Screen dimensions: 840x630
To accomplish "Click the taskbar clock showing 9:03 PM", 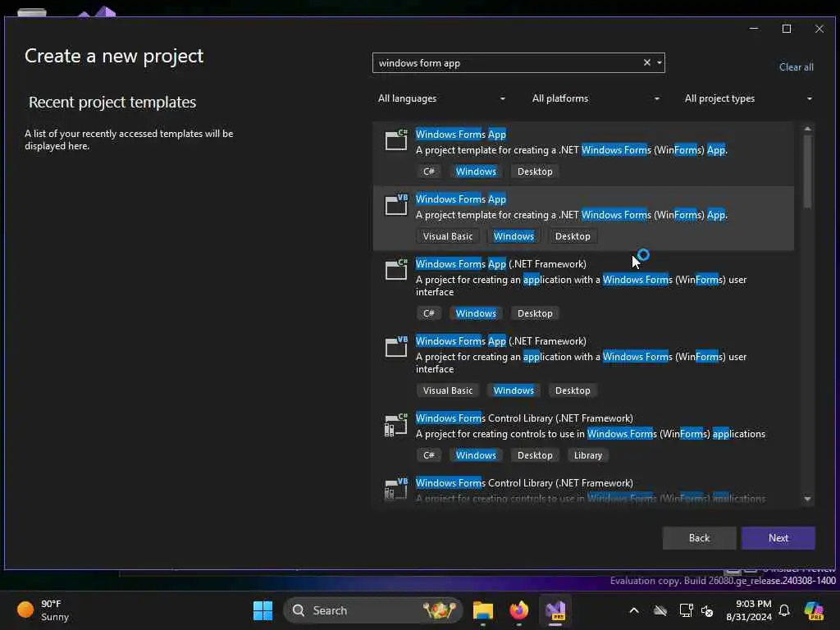I will pyautogui.click(x=748, y=610).
